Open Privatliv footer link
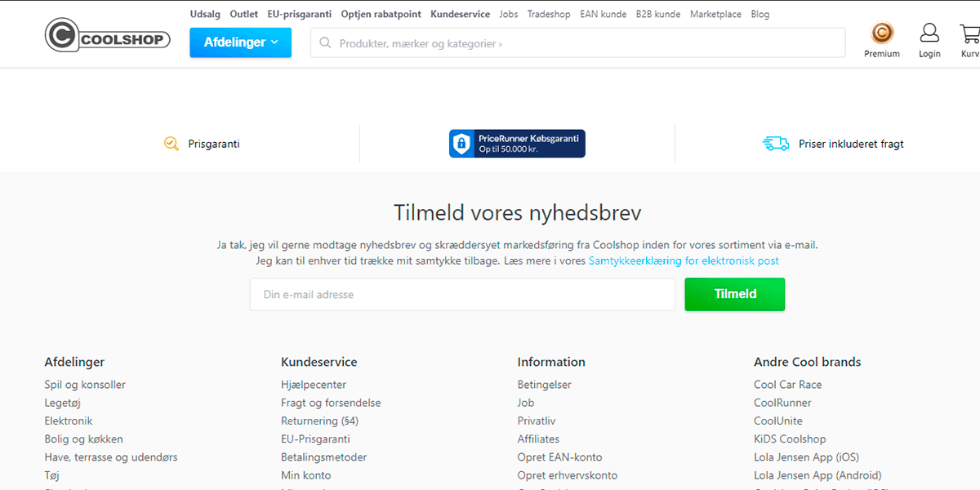 click(537, 421)
